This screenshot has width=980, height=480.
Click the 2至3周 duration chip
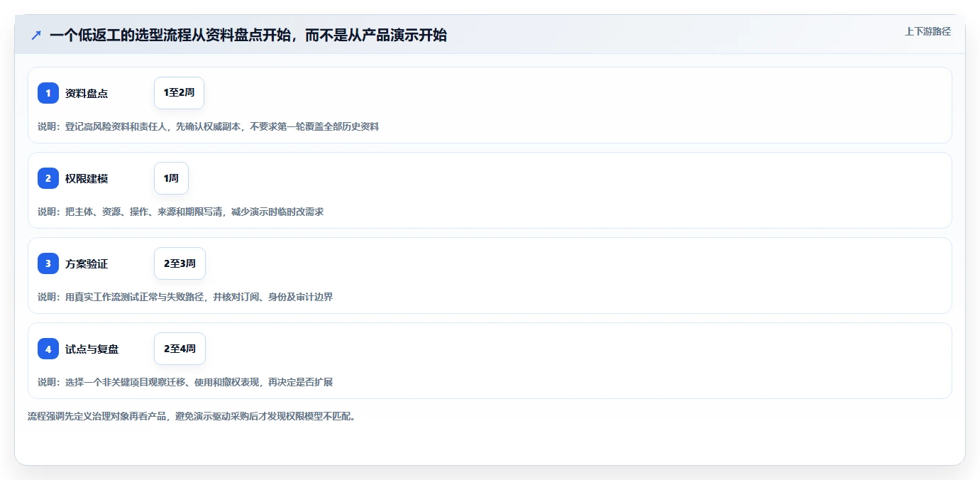coord(180,263)
